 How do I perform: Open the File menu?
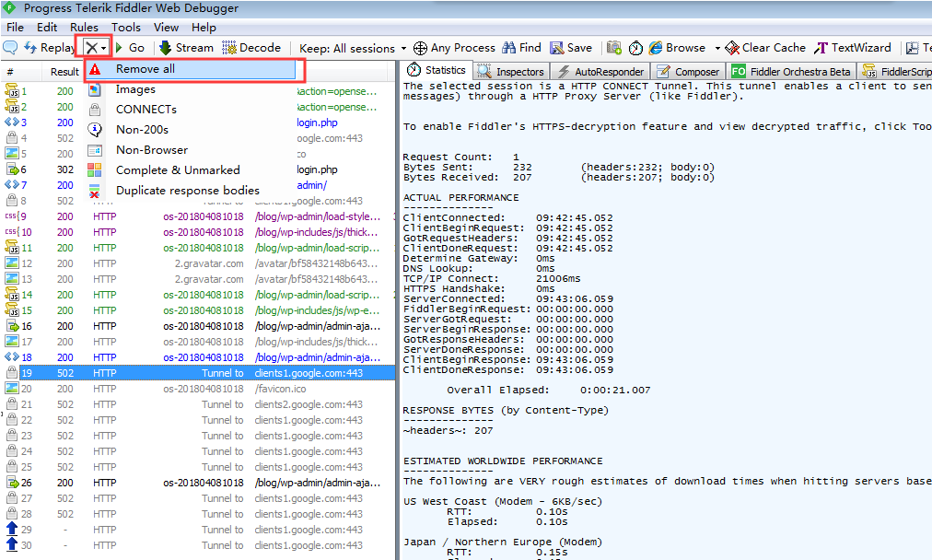(x=15, y=28)
